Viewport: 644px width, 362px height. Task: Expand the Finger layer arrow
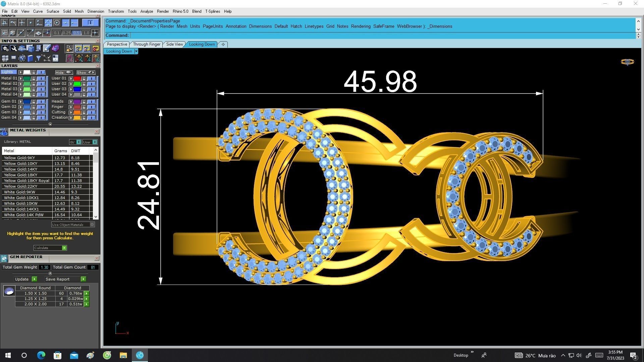click(x=71, y=107)
